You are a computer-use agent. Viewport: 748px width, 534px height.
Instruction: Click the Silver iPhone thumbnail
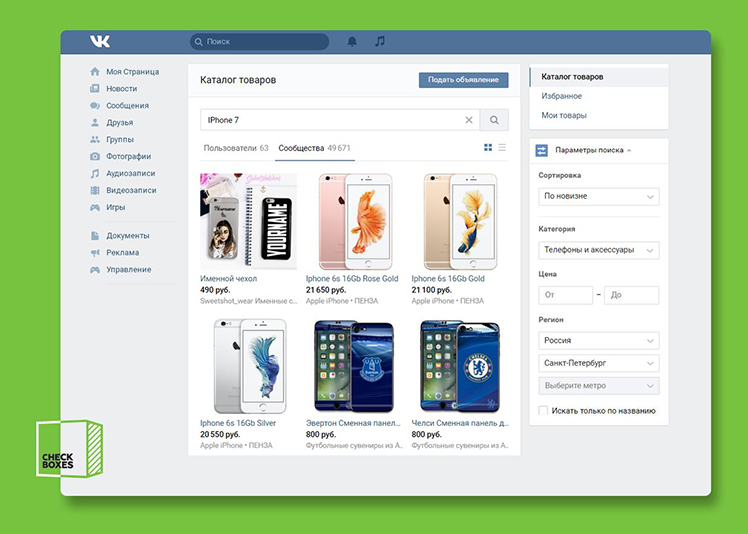pyautogui.click(x=250, y=366)
